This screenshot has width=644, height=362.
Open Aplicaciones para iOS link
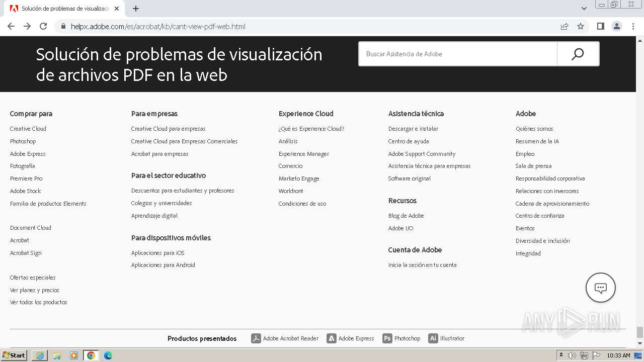point(158,253)
